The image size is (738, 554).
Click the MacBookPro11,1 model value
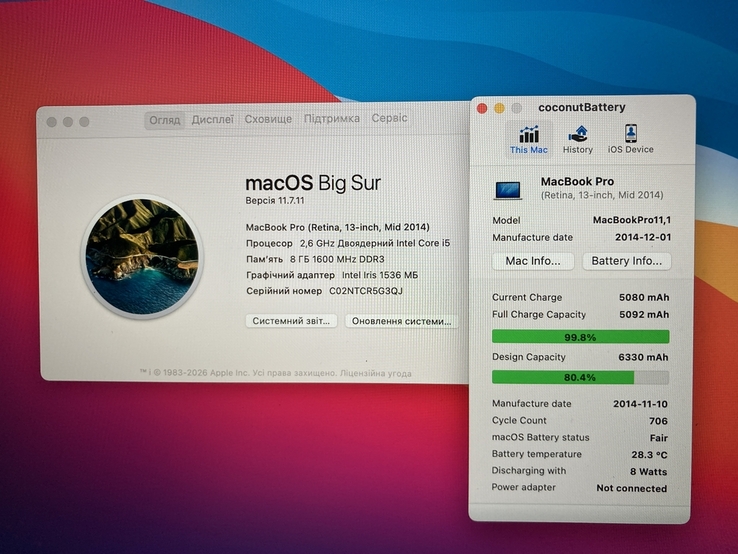pyautogui.click(x=632, y=220)
